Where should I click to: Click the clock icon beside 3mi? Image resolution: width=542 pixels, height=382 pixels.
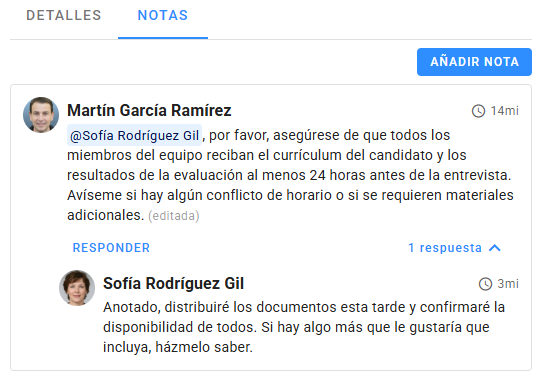(485, 284)
